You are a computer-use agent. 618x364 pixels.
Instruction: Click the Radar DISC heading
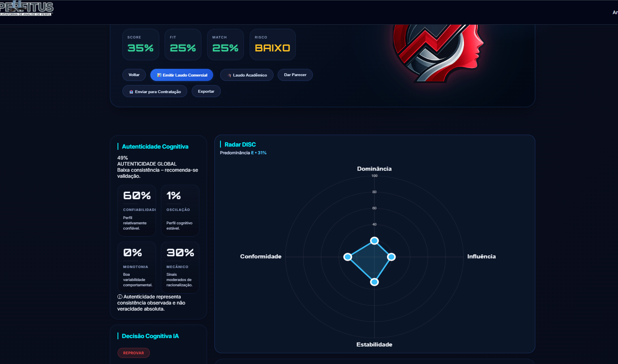click(240, 145)
